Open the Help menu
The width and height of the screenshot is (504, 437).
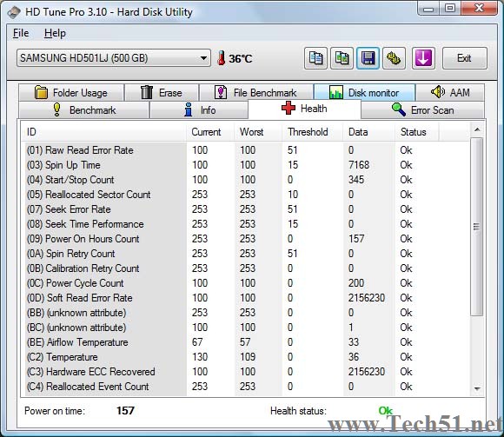point(55,33)
